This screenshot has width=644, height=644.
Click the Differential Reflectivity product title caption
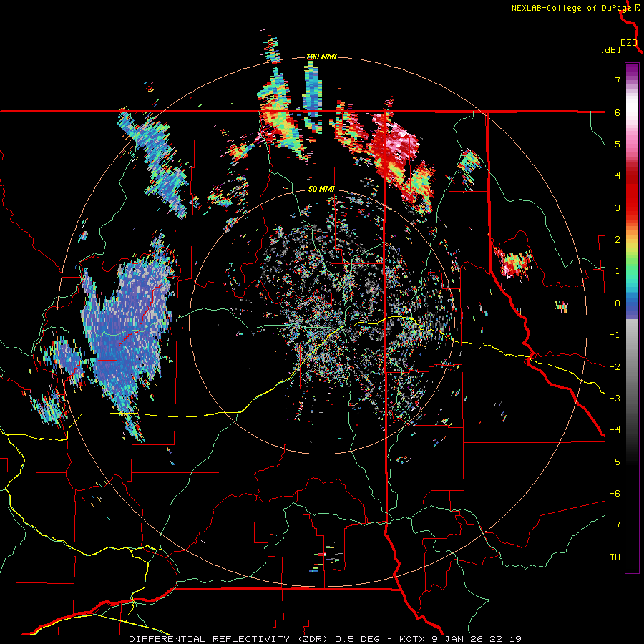point(325,639)
